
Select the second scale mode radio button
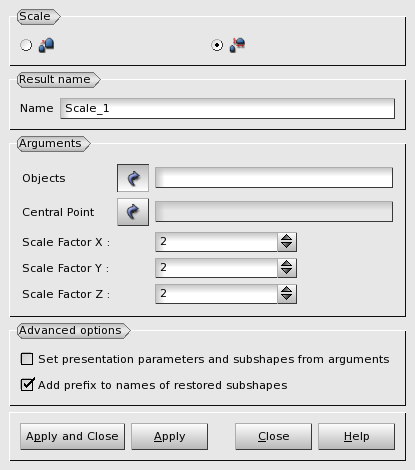[217, 45]
